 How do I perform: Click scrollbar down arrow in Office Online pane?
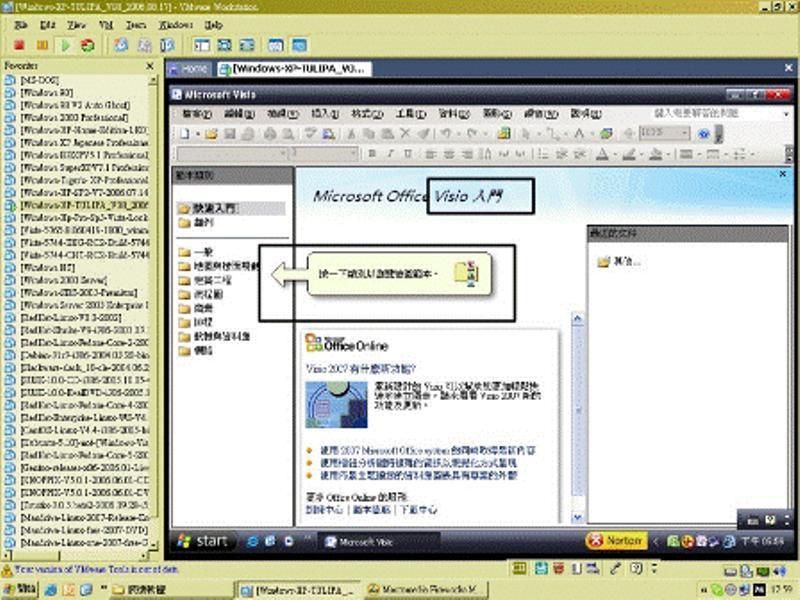(578, 518)
